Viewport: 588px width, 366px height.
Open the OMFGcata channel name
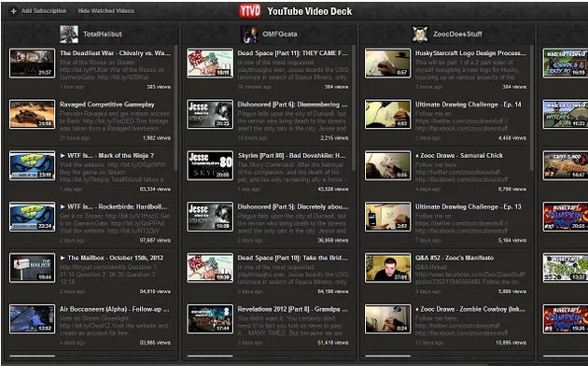(x=280, y=35)
